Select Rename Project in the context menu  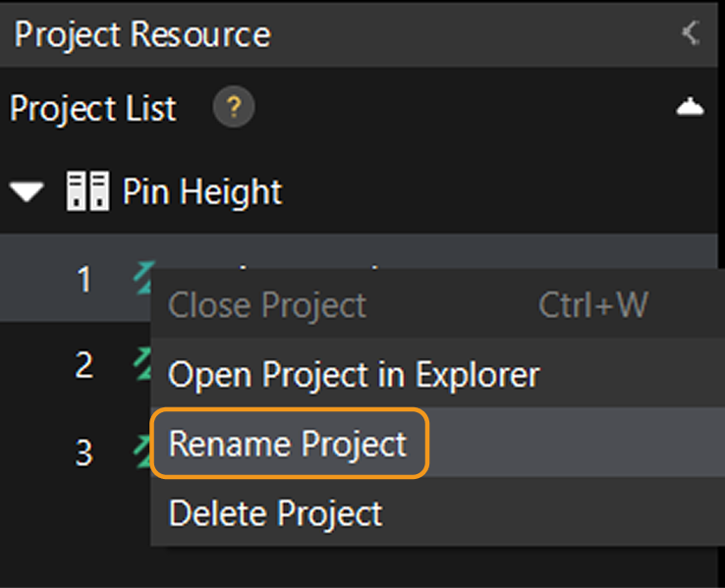click(x=288, y=444)
